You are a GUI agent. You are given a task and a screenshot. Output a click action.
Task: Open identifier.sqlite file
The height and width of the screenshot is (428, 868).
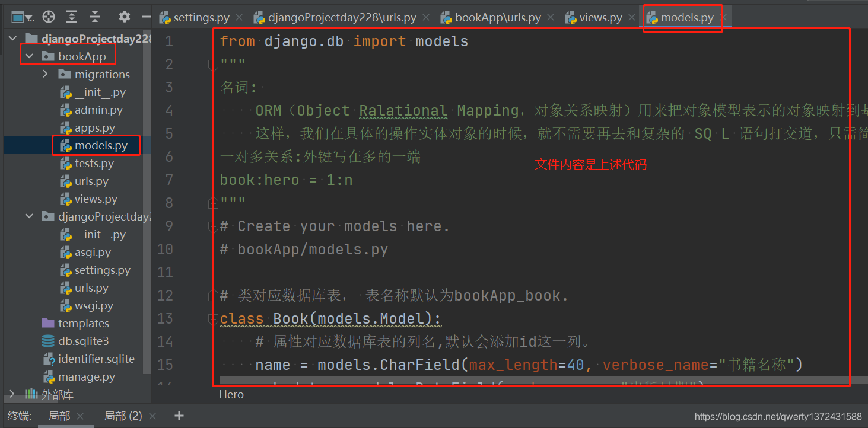(x=96, y=359)
